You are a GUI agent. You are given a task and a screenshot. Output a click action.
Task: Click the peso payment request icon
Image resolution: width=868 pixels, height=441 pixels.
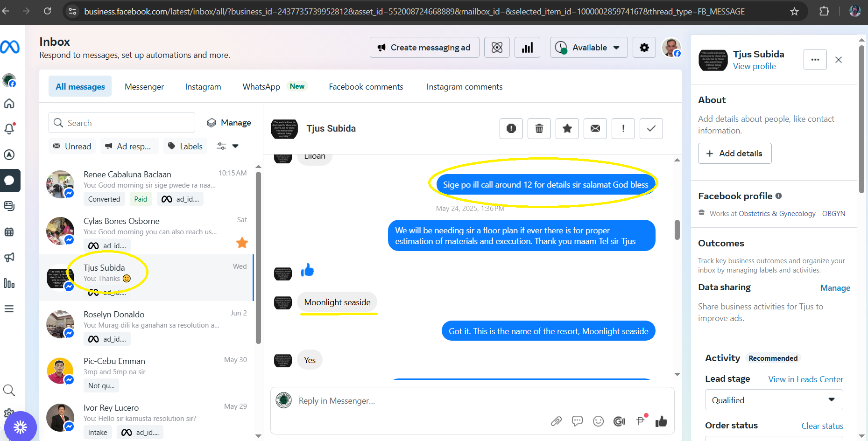[641, 420]
